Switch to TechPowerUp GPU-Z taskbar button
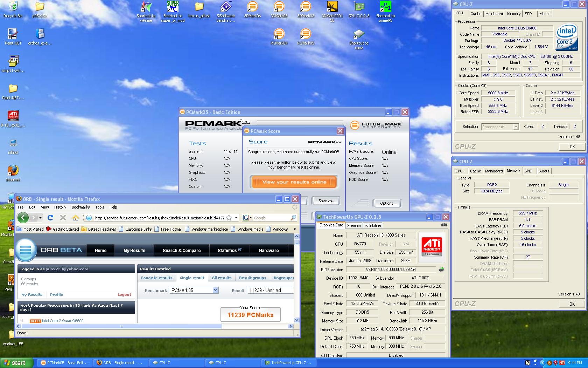The height and width of the screenshot is (368, 588). [289, 363]
